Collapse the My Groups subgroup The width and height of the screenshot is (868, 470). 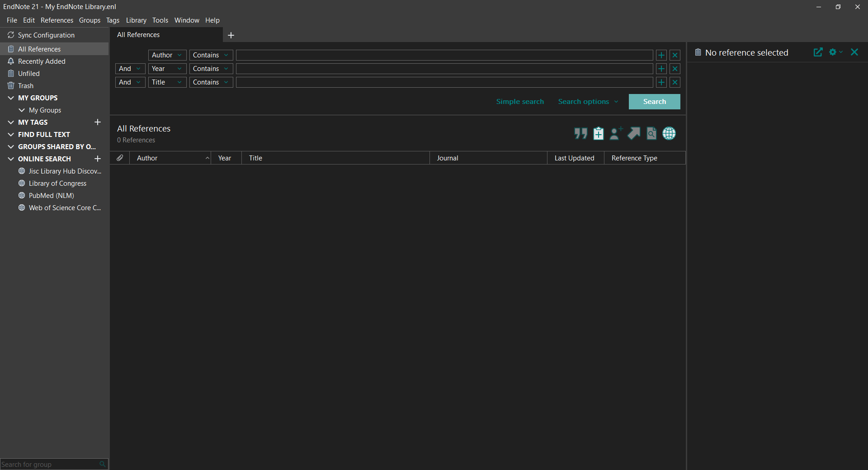pos(22,110)
